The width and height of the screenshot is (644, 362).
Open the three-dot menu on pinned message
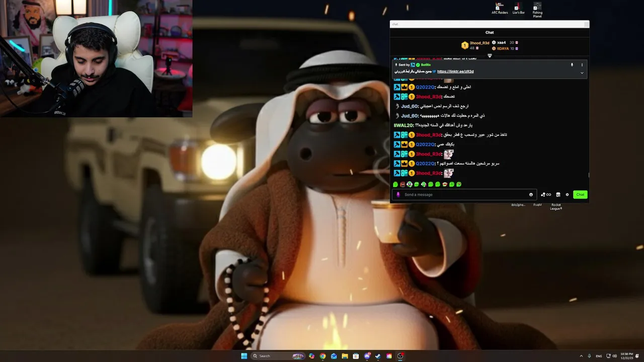[x=582, y=65]
